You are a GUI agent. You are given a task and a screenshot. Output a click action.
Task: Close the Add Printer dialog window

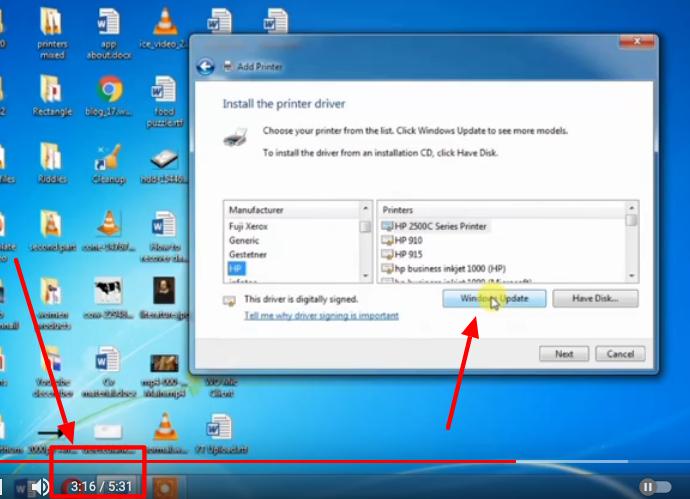click(637, 41)
